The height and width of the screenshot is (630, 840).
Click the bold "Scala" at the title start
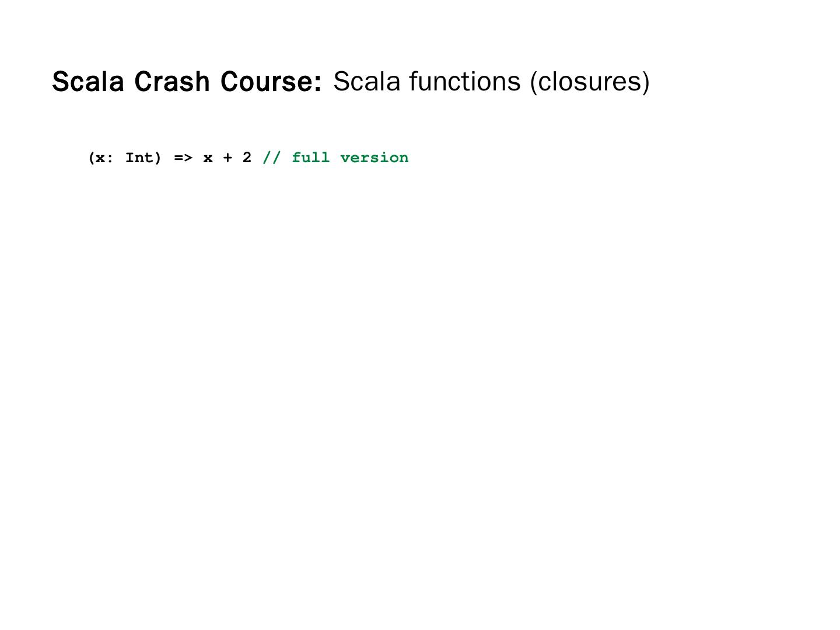(x=88, y=82)
